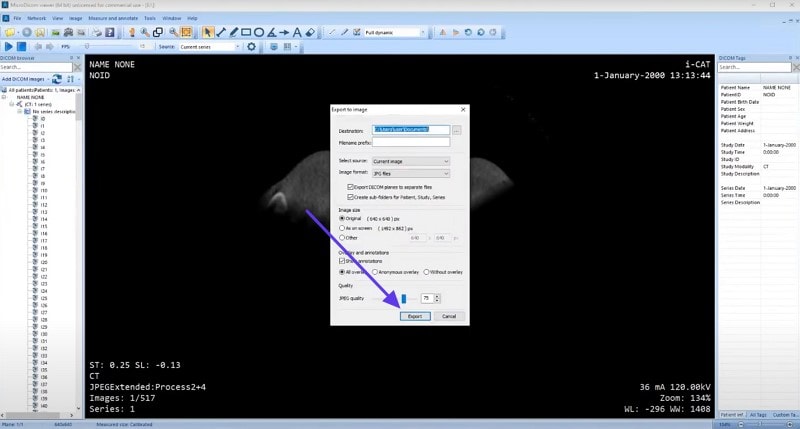
Task: Click the sort icon in DICOM browser
Action: pyautogui.click(x=70, y=79)
